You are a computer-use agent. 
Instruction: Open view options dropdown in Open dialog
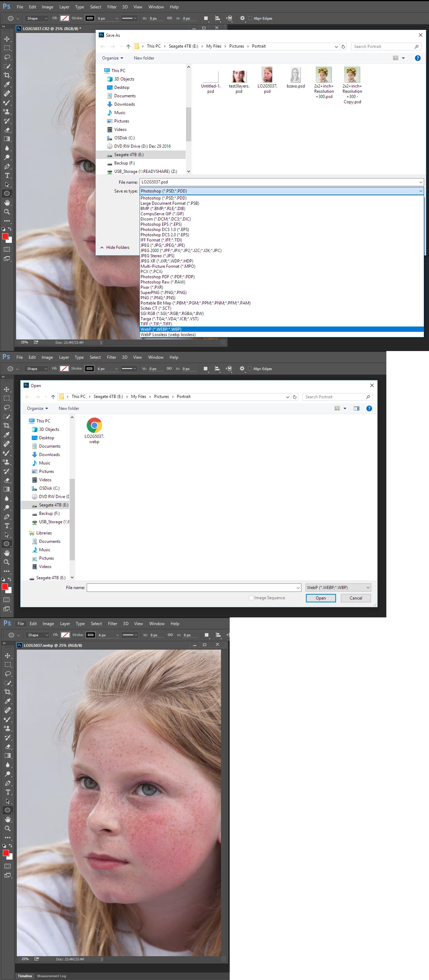coord(345,408)
